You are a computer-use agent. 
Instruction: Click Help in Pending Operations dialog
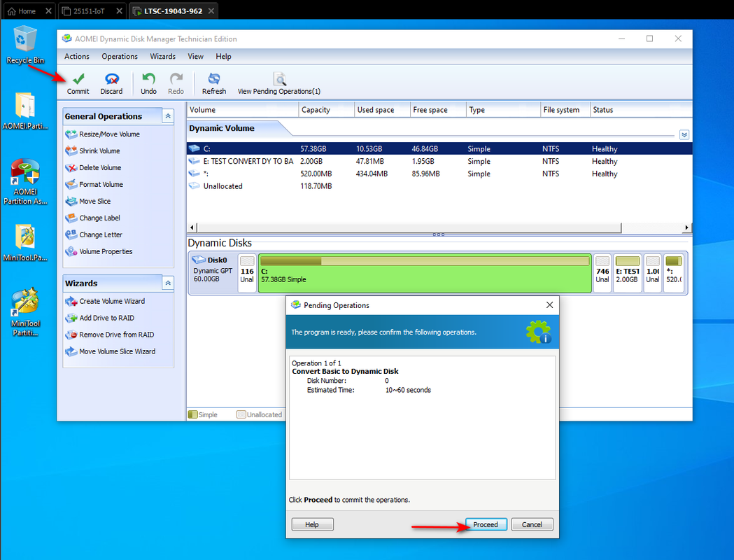point(312,524)
